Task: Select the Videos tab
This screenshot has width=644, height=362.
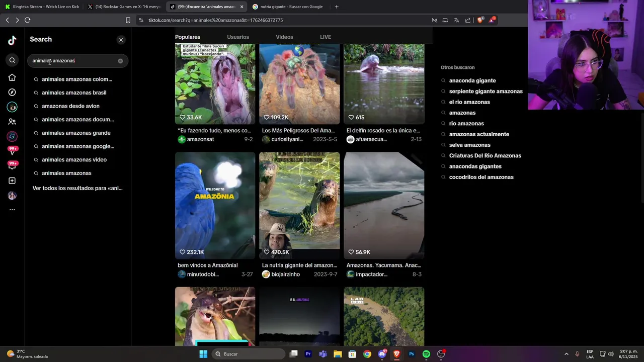Action: coord(284,37)
